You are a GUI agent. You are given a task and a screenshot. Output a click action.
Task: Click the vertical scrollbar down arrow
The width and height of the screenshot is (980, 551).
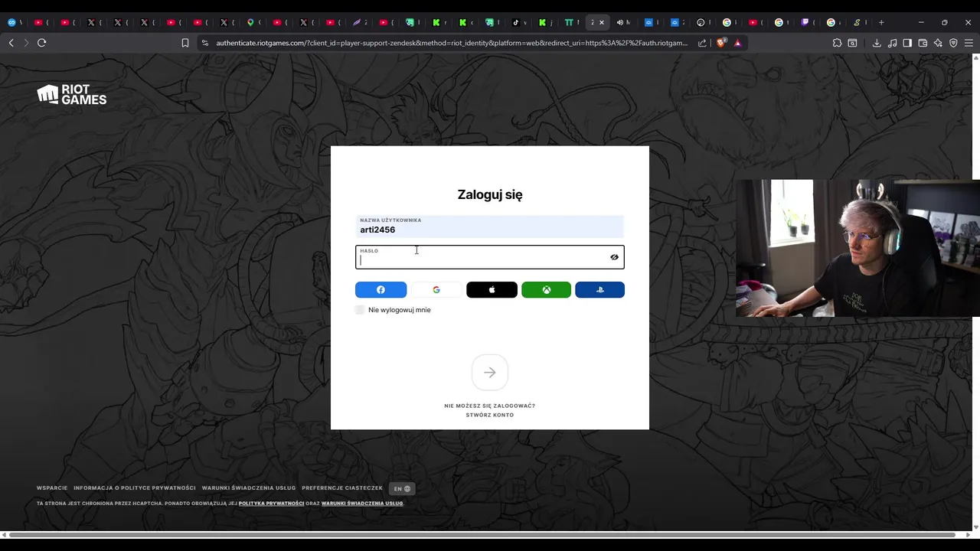coord(975,527)
